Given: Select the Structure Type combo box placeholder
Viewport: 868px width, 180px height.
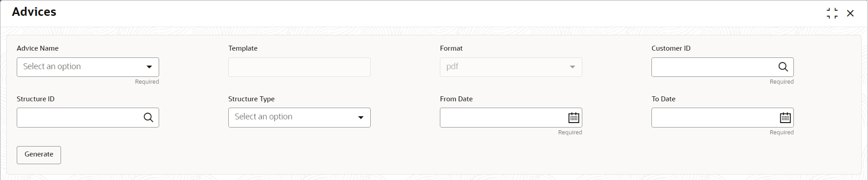Looking at the screenshot, I should [x=264, y=117].
